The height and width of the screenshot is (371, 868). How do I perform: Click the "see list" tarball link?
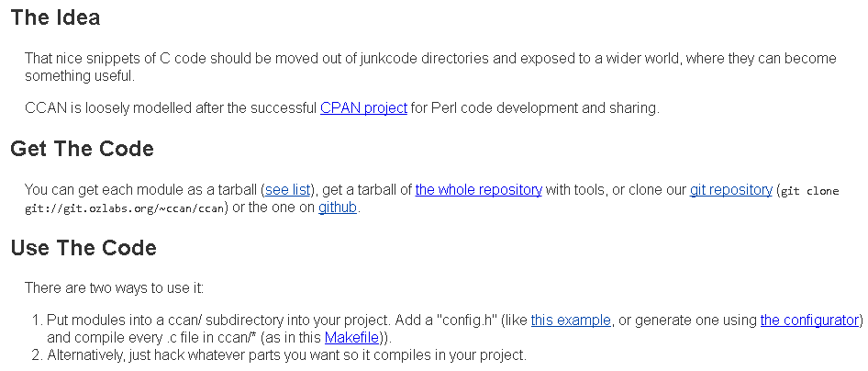(288, 190)
